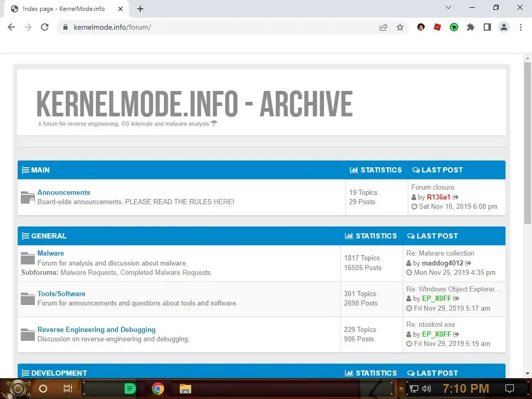Click the 7:10 PM taskbar clock
The image size is (532, 399).
[x=466, y=389]
